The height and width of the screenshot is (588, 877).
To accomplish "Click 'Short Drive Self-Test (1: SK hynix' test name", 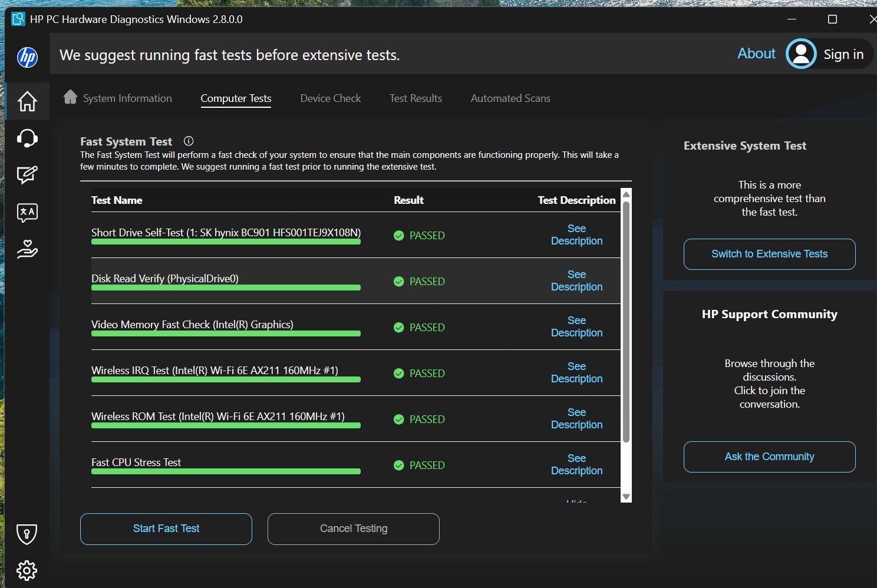I will point(226,233).
